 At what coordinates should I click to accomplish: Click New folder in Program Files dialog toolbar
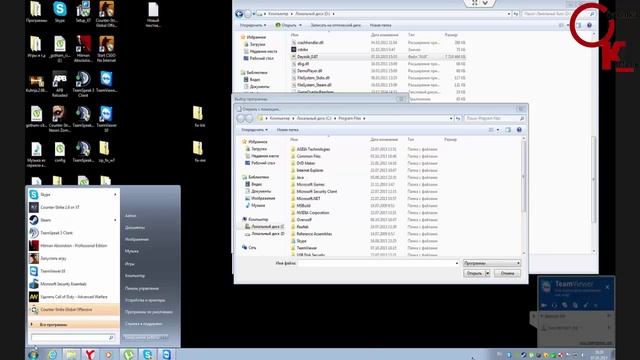[288, 130]
